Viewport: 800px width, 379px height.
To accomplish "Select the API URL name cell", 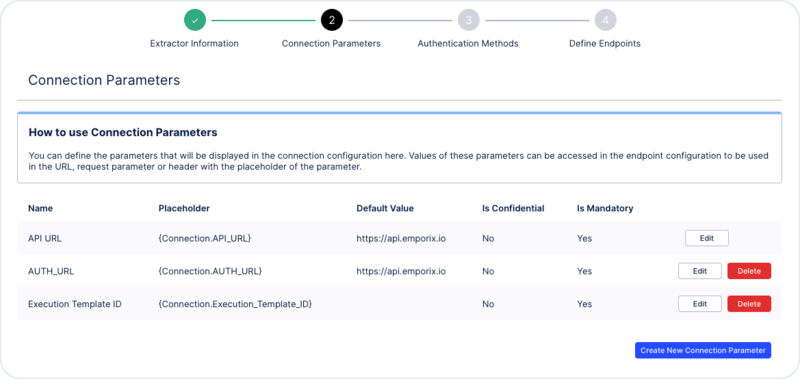I will pyautogui.click(x=45, y=238).
